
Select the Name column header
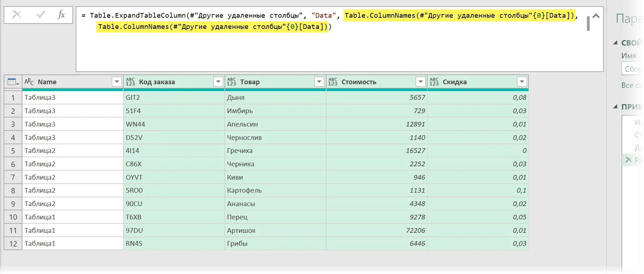(73, 82)
